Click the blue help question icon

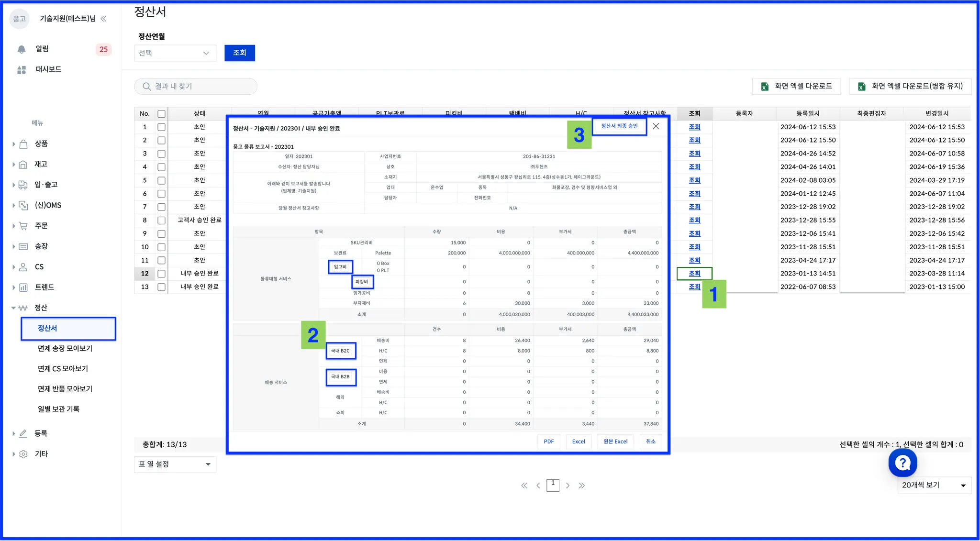click(x=902, y=463)
